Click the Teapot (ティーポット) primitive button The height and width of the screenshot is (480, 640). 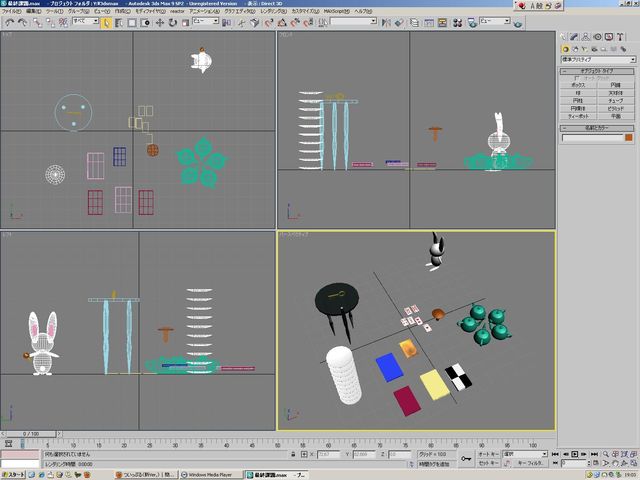[x=578, y=116]
